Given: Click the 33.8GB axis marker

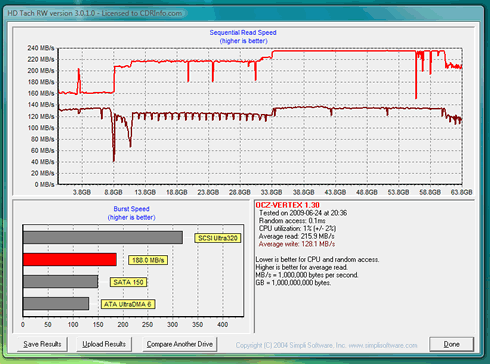Looking at the screenshot, I should 271,192.
